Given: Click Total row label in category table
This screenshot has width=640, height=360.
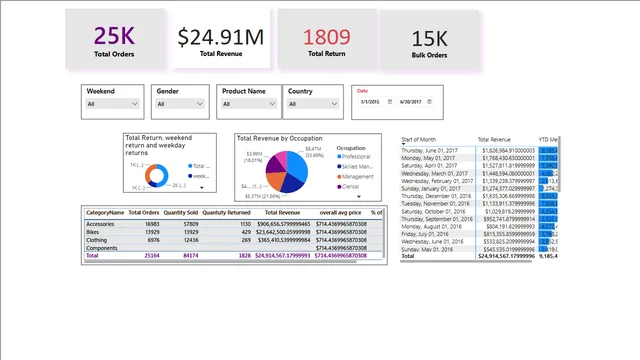Looking at the screenshot, I should [x=92, y=256].
